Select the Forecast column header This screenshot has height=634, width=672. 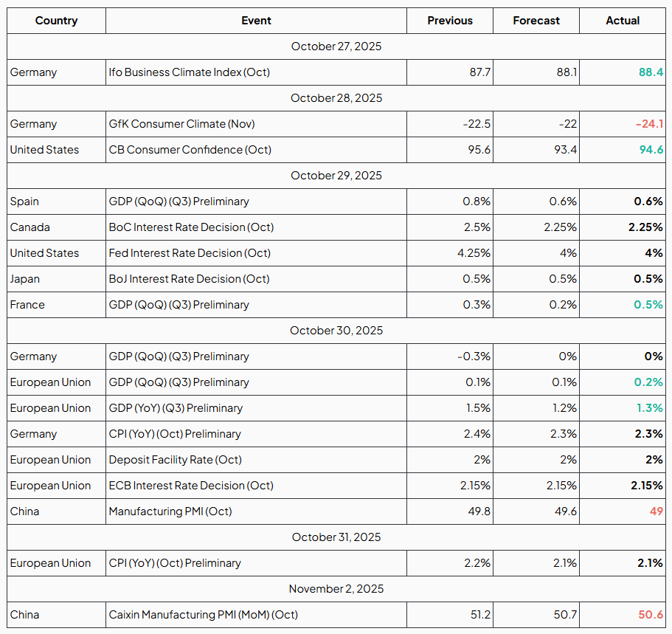tap(536, 21)
